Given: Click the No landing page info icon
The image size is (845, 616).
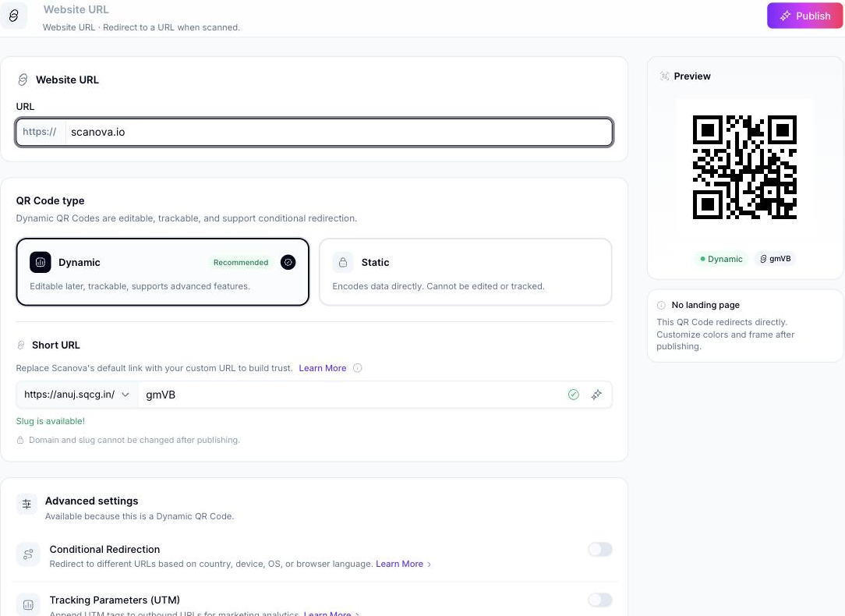Looking at the screenshot, I should click(661, 305).
